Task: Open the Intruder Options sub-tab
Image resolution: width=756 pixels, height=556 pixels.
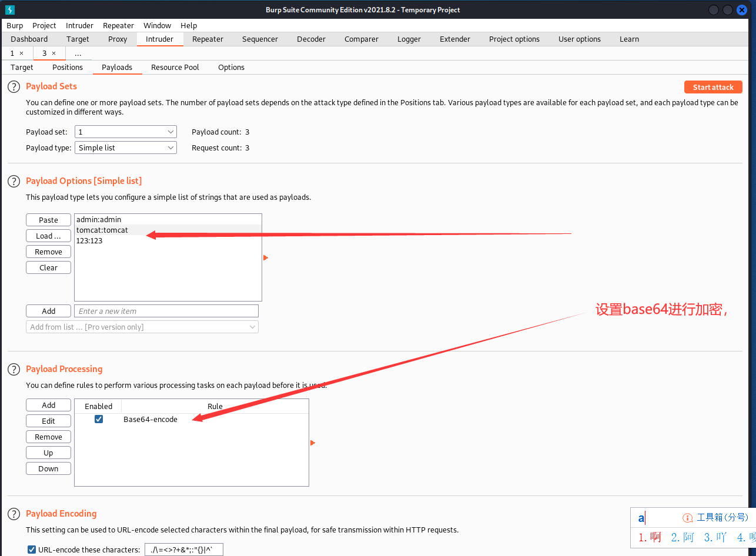Action: pyautogui.click(x=231, y=68)
